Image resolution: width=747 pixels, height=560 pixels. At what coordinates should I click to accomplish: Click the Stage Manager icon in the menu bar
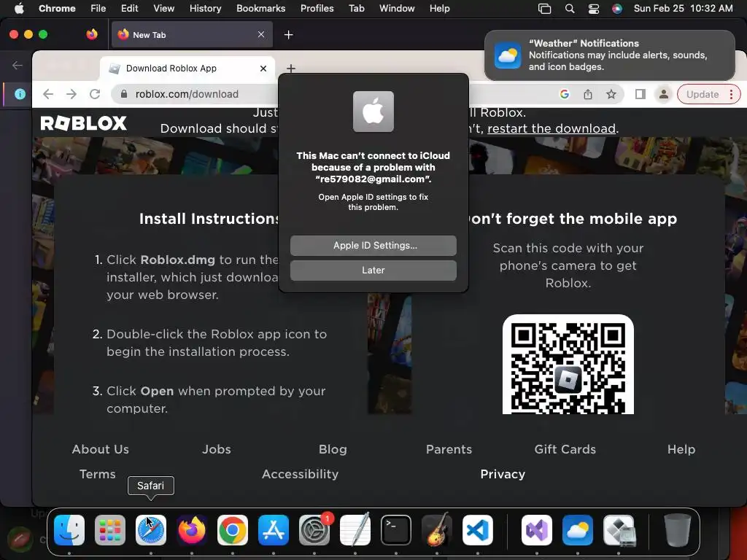pyautogui.click(x=544, y=9)
